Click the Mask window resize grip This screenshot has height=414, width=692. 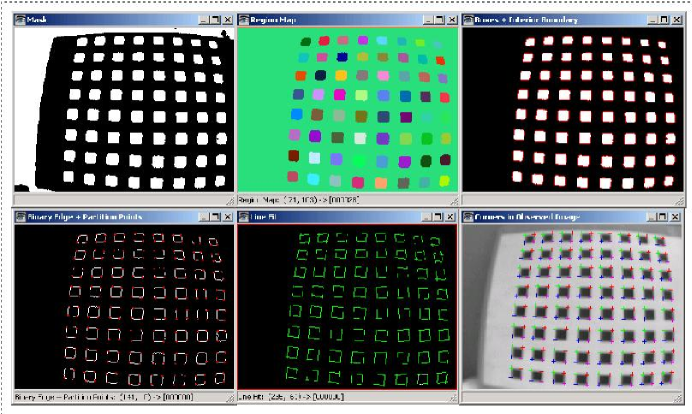coord(230,201)
